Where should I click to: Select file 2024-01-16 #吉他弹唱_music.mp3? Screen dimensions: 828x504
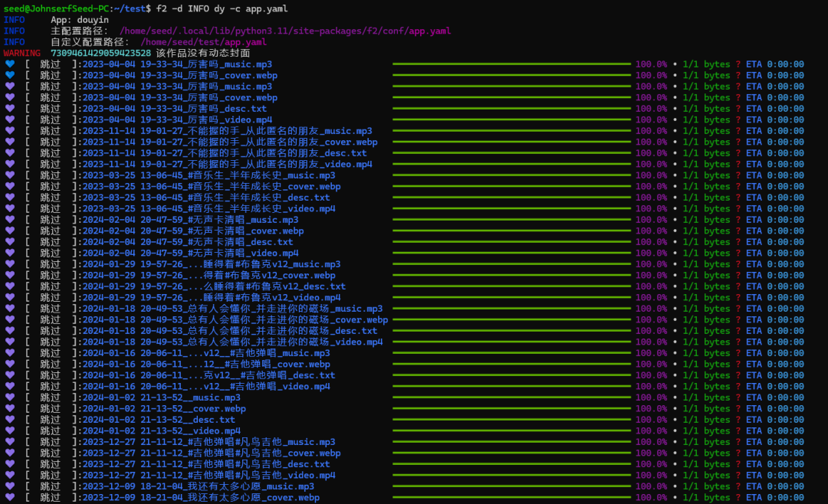tap(206, 352)
